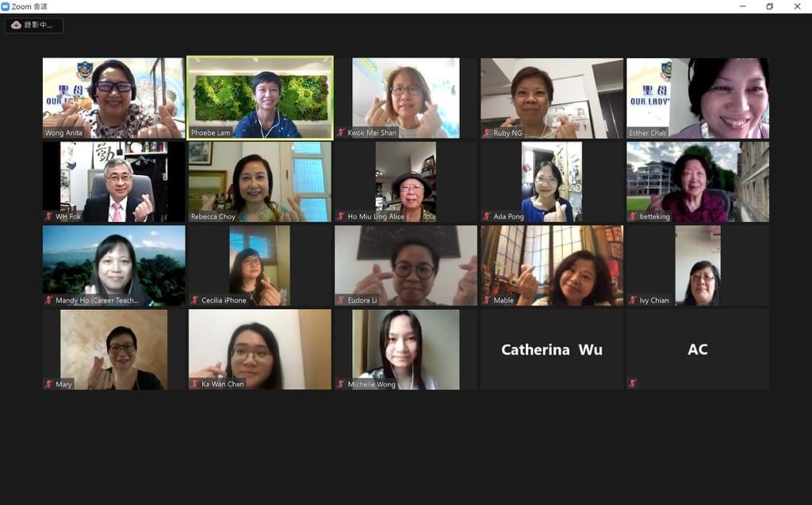The height and width of the screenshot is (505, 812).
Task: Select Phoebe Lam's highlighted video tile
Action: (x=260, y=98)
